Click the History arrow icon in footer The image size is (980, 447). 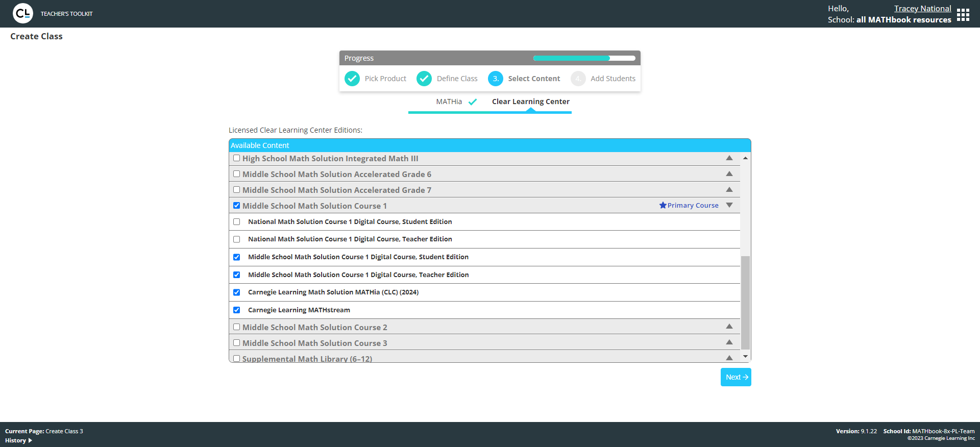click(30, 440)
